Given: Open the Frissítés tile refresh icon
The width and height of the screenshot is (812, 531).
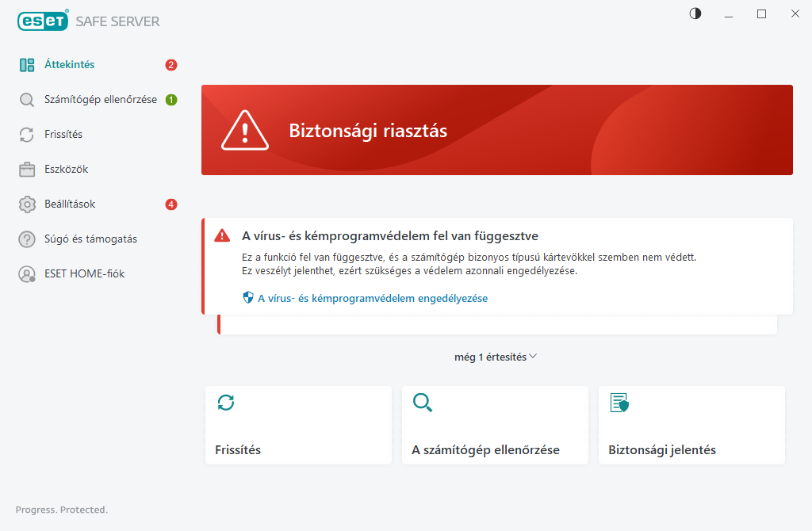Looking at the screenshot, I should 226,403.
